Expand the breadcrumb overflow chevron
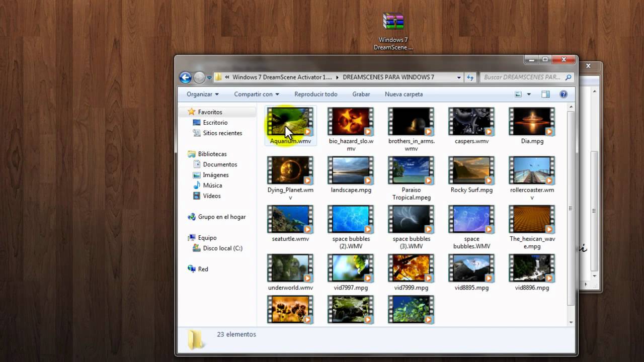Viewport: 644px width, 362px height. [227, 77]
